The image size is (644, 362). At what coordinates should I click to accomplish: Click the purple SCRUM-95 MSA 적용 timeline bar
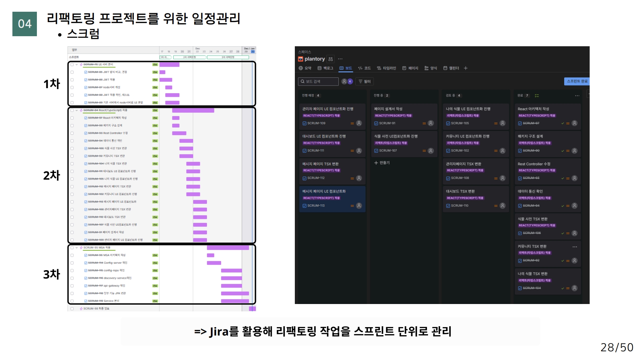pos(228,248)
